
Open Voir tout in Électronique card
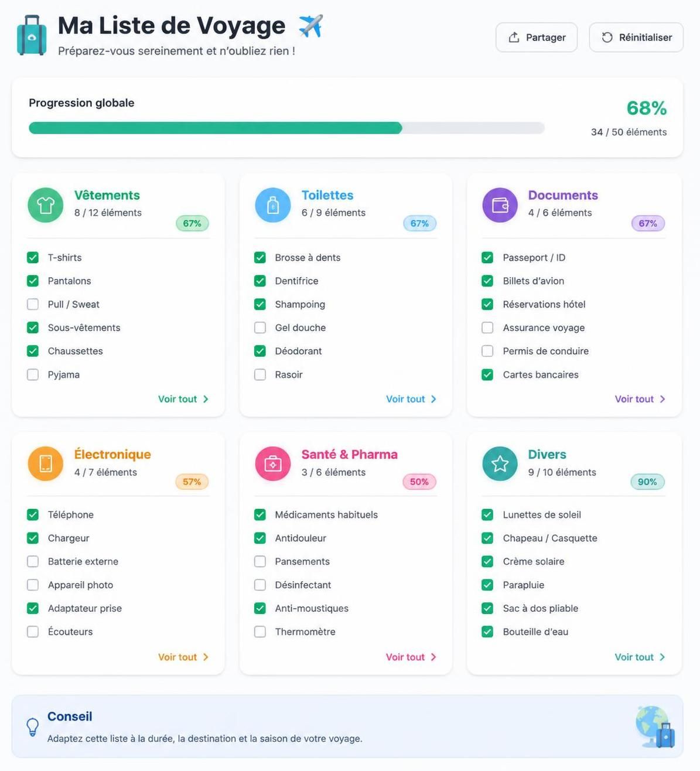183,657
